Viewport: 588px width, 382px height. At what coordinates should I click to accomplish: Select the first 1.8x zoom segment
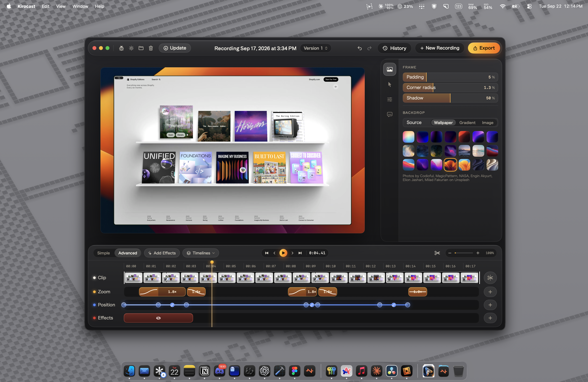click(162, 292)
